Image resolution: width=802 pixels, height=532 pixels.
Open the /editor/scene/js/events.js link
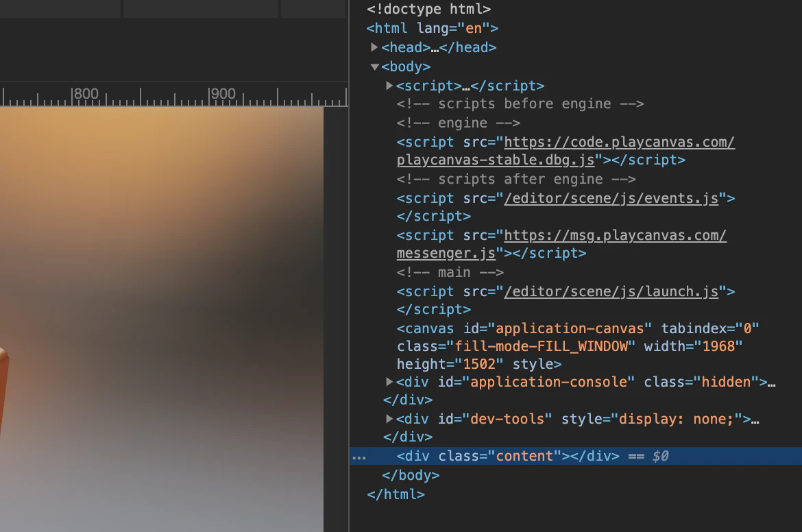[x=611, y=198]
